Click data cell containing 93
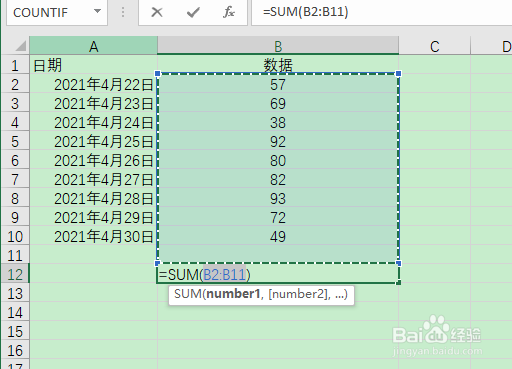Image resolution: width=512 pixels, height=369 pixels. [278, 198]
